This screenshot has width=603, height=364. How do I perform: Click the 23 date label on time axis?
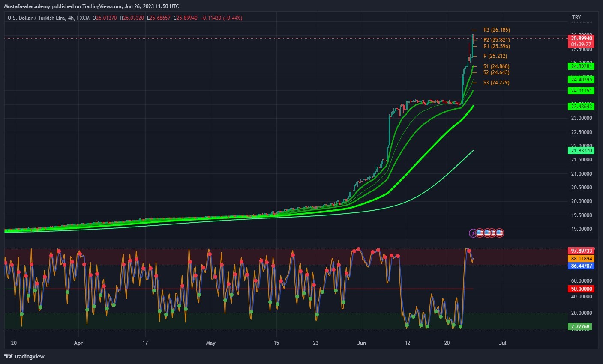coord(316,343)
